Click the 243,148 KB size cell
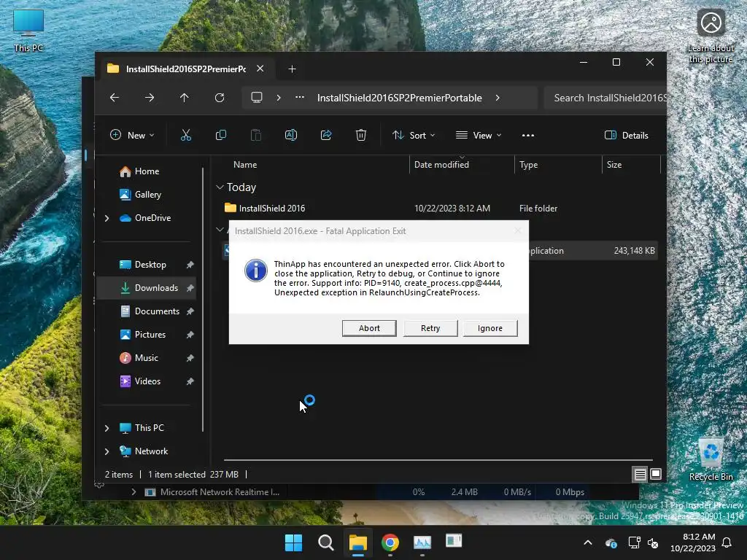The image size is (747, 560). [x=634, y=251]
